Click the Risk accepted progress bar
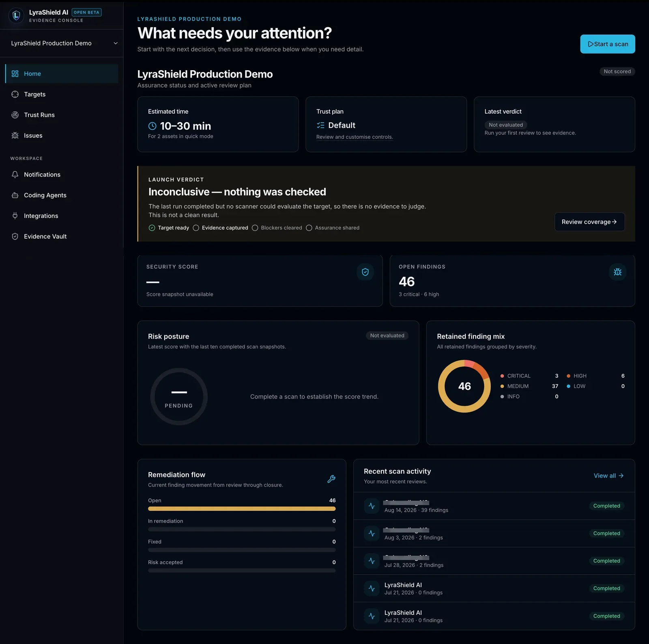This screenshot has width=649, height=644. tap(242, 571)
